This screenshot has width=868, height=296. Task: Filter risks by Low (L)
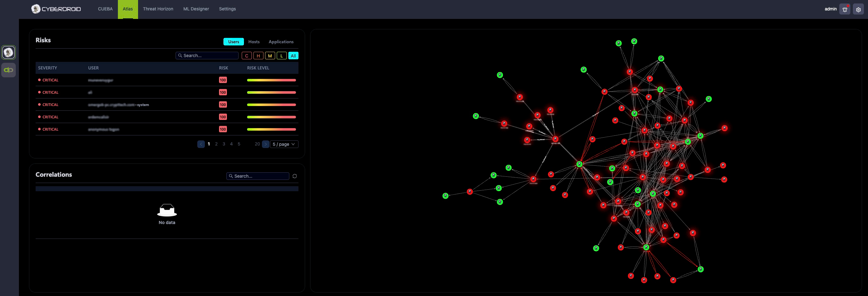[x=282, y=56]
